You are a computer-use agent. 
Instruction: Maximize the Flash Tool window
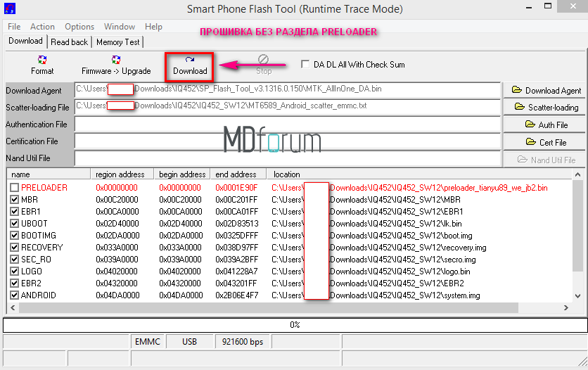coord(548,6)
